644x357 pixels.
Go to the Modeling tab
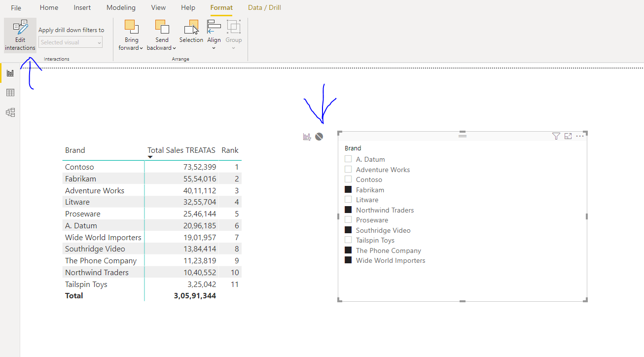point(121,8)
